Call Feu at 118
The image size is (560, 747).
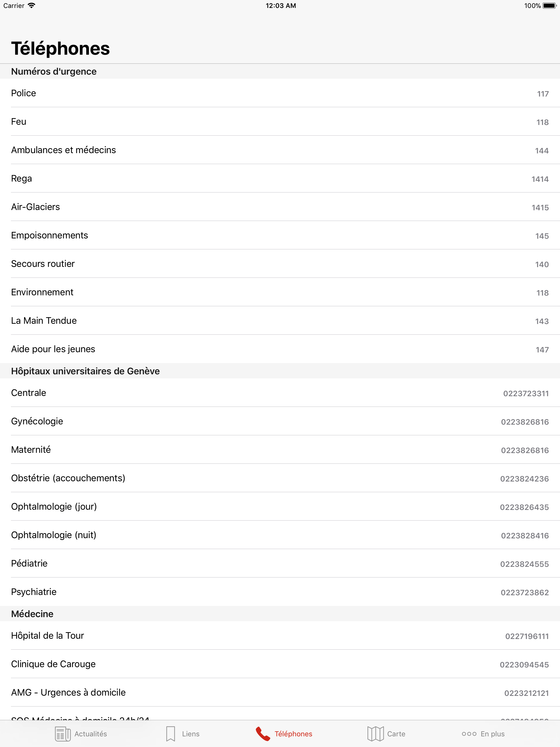(280, 122)
